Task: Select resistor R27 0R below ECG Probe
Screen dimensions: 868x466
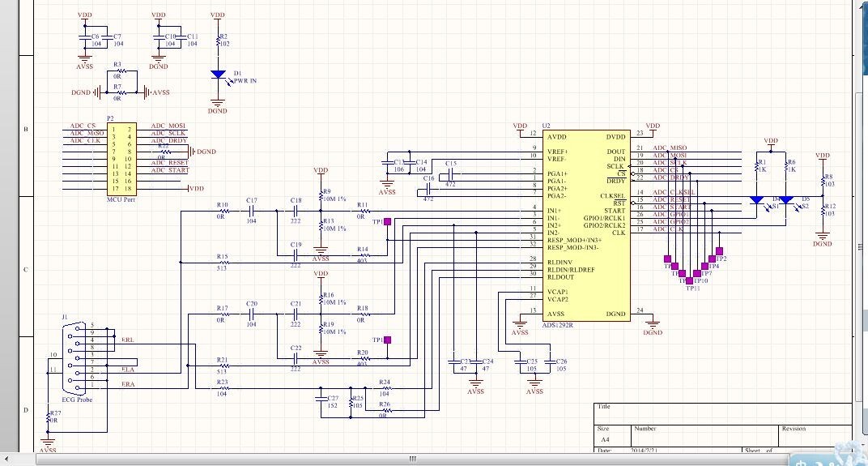Action: point(48,417)
